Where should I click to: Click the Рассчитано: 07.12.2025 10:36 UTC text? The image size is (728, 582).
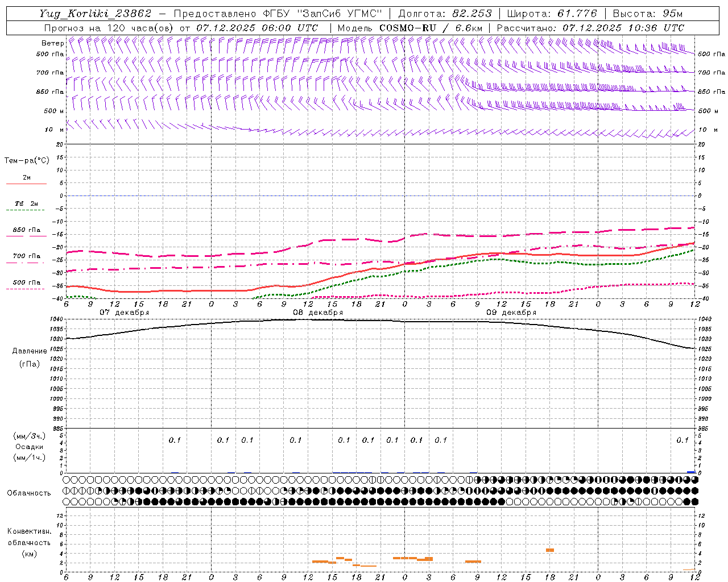(x=590, y=28)
